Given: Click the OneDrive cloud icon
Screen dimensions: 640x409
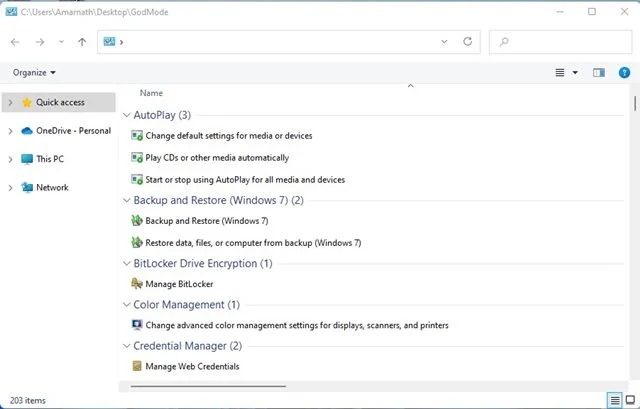Looking at the screenshot, I should 27,131.
